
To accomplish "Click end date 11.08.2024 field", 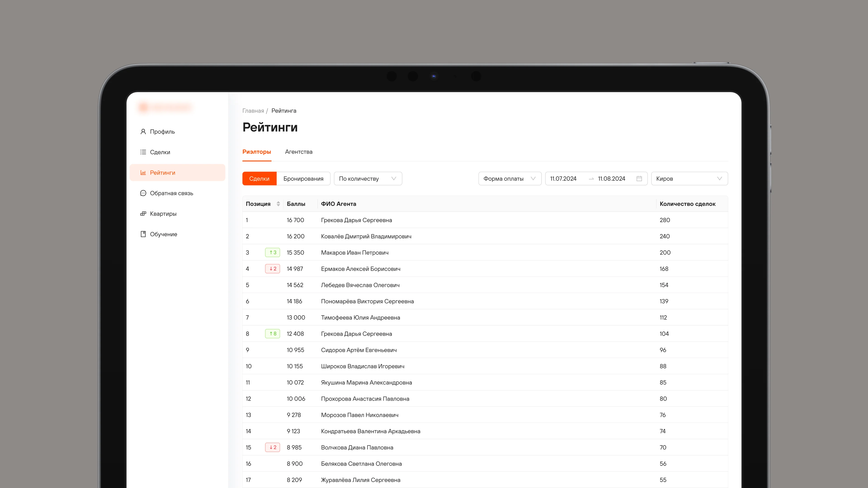I will coord(611,178).
